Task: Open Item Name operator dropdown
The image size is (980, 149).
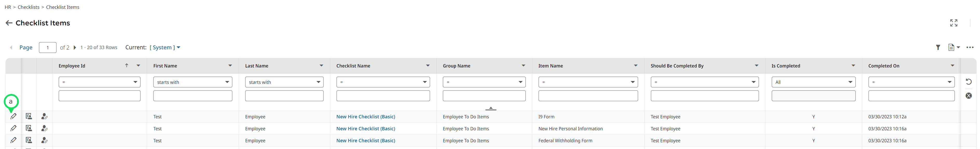Action: tap(588, 82)
